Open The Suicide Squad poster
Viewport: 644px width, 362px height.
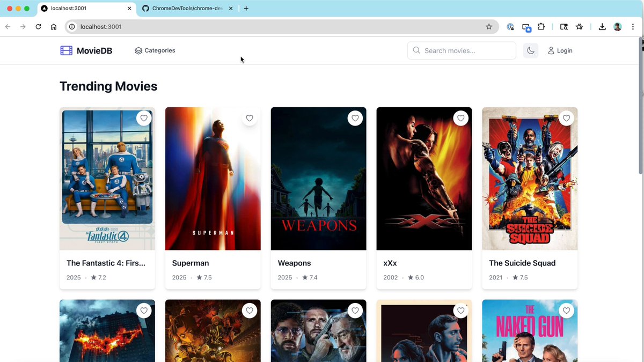(x=530, y=179)
